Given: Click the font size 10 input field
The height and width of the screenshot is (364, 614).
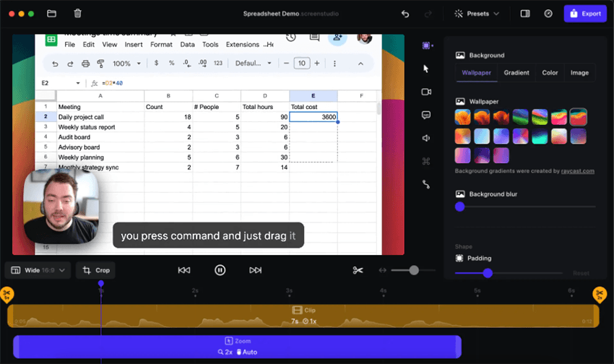Looking at the screenshot, I should tap(302, 63).
